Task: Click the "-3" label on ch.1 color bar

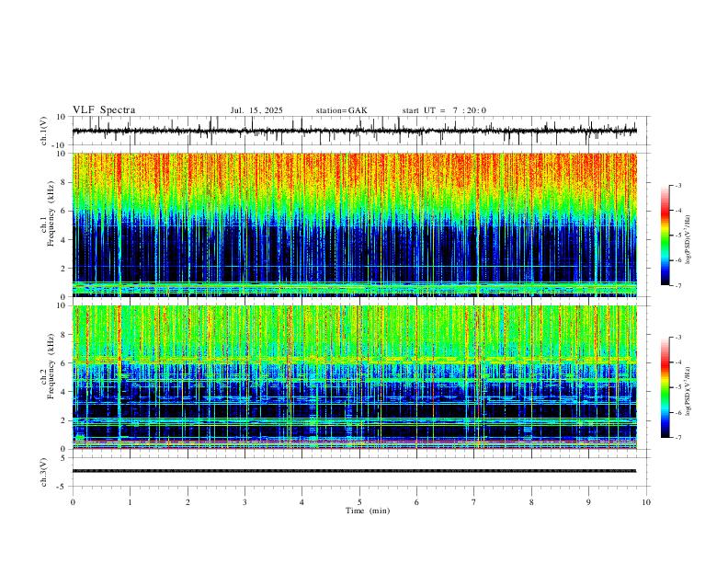Action: click(678, 185)
